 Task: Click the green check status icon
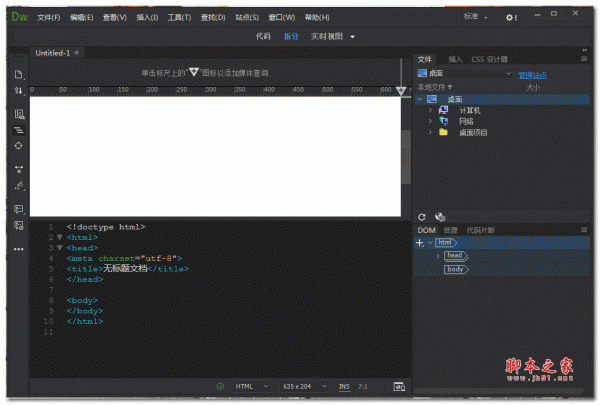(220, 386)
